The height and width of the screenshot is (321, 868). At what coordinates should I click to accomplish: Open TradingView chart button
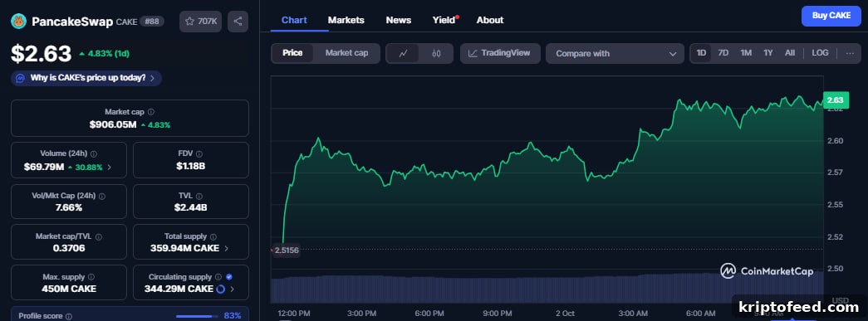click(x=500, y=53)
